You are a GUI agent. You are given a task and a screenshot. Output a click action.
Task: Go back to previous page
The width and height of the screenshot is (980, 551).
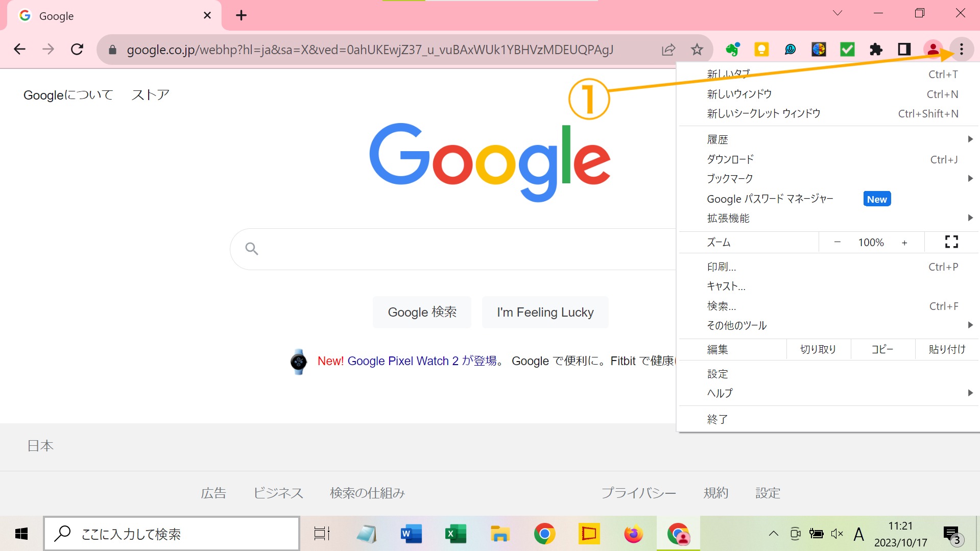[19, 50]
